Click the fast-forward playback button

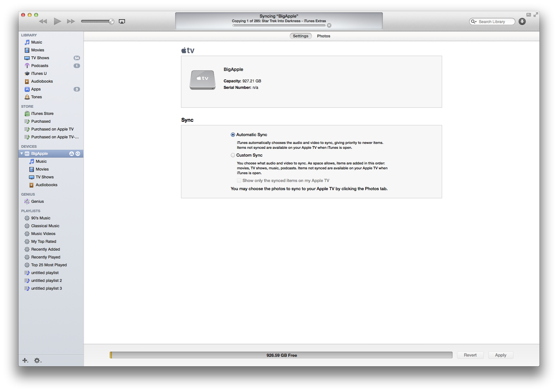pyautogui.click(x=71, y=21)
